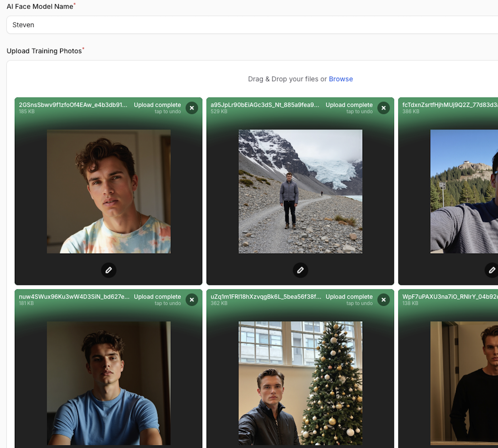Click Upload complete on uZq1m1FRI18hXzvqgBk6L file
Viewport: 498px width, 448px height.
click(349, 297)
